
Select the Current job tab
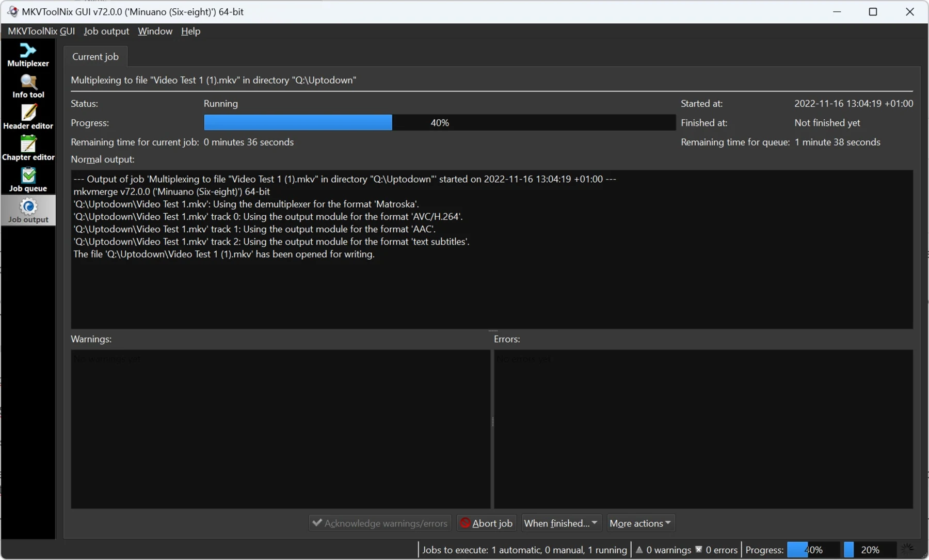coord(95,56)
